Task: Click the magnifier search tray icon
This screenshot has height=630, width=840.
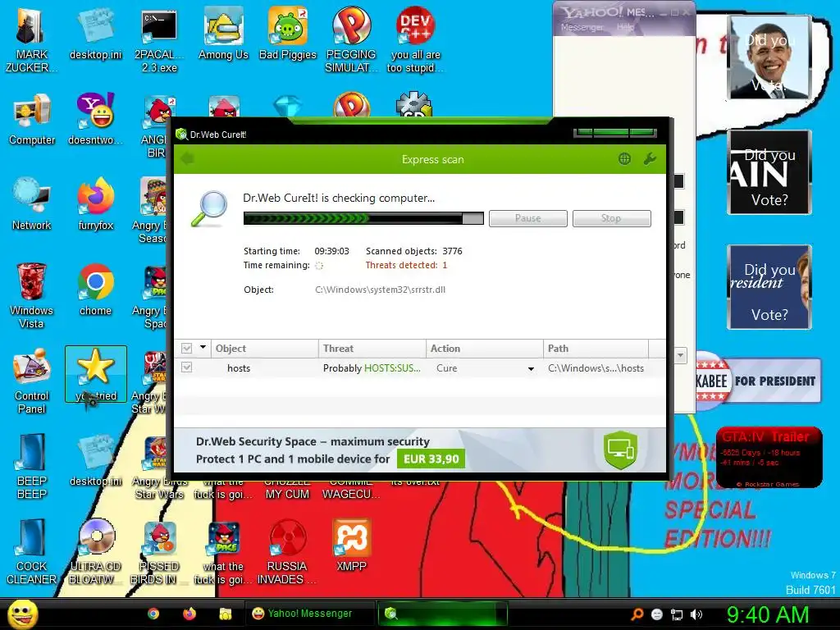Action: (x=637, y=614)
